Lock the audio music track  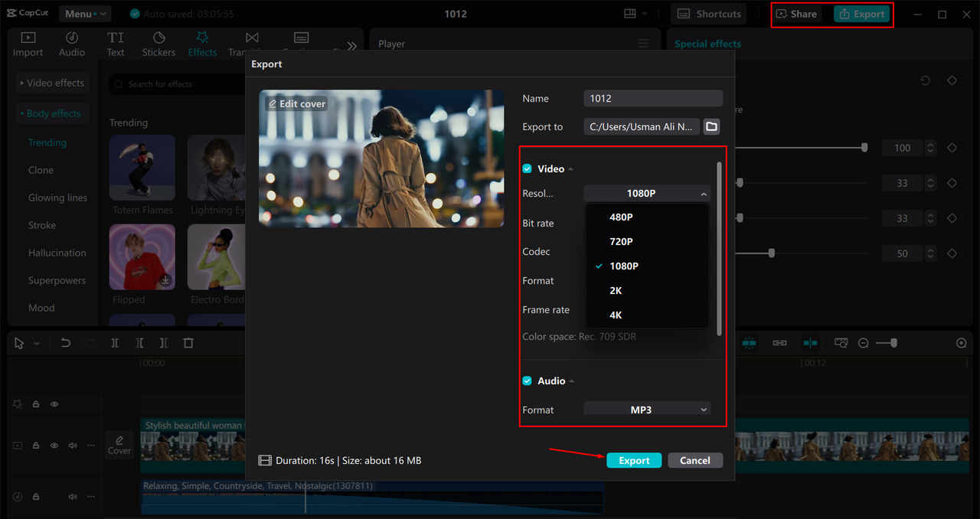pyautogui.click(x=36, y=497)
